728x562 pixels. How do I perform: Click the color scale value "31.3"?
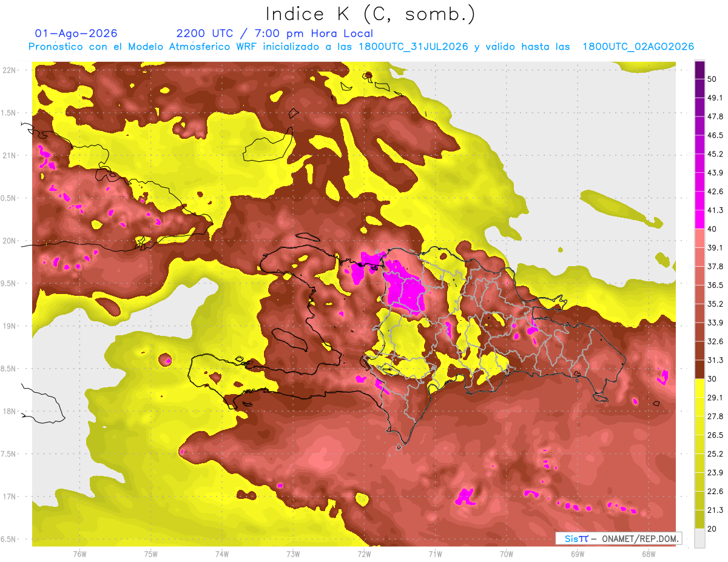(715, 360)
